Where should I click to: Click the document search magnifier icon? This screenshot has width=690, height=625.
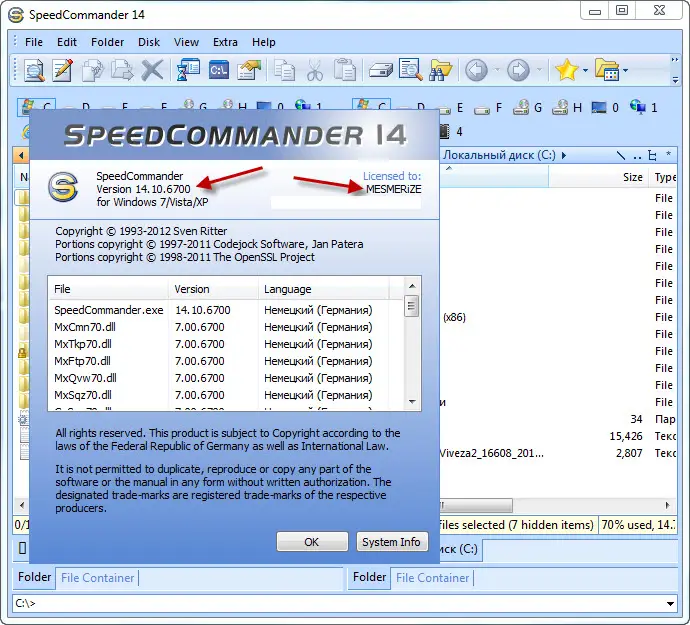[x=411, y=70]
